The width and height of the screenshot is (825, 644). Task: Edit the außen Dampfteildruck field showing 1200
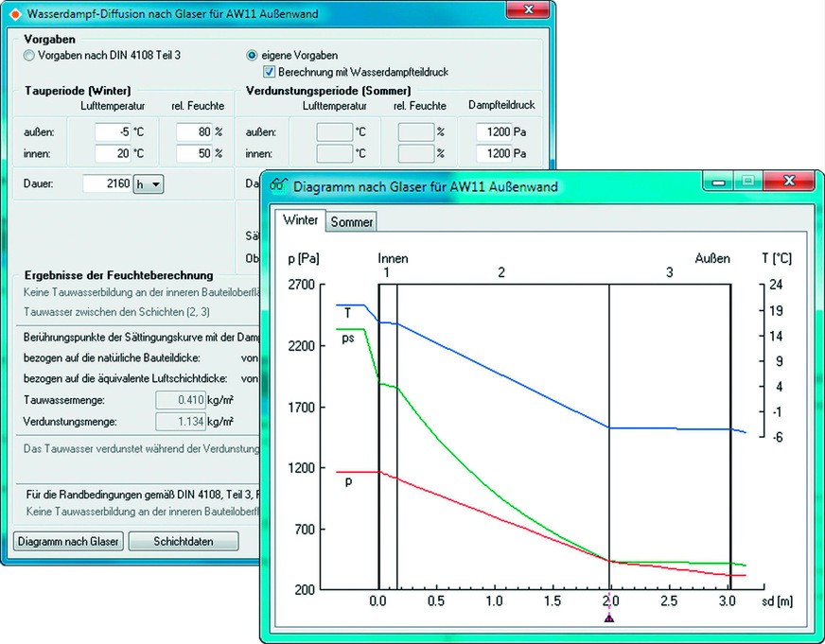(492, 131)
